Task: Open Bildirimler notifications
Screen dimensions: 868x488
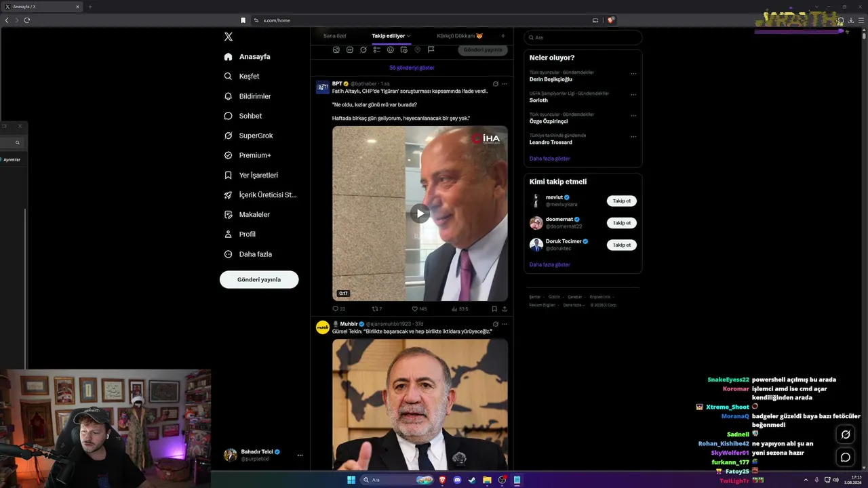Action: point(248,96)
